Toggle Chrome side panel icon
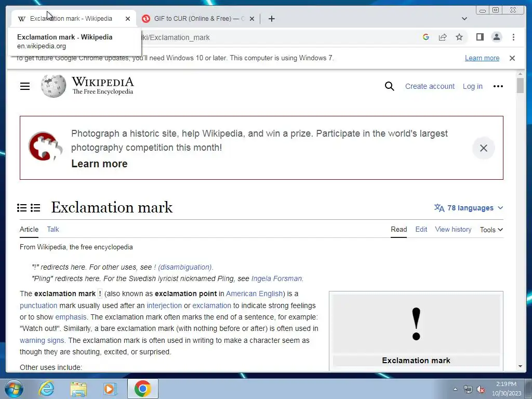The image size is (532, 399). (480, 37)
